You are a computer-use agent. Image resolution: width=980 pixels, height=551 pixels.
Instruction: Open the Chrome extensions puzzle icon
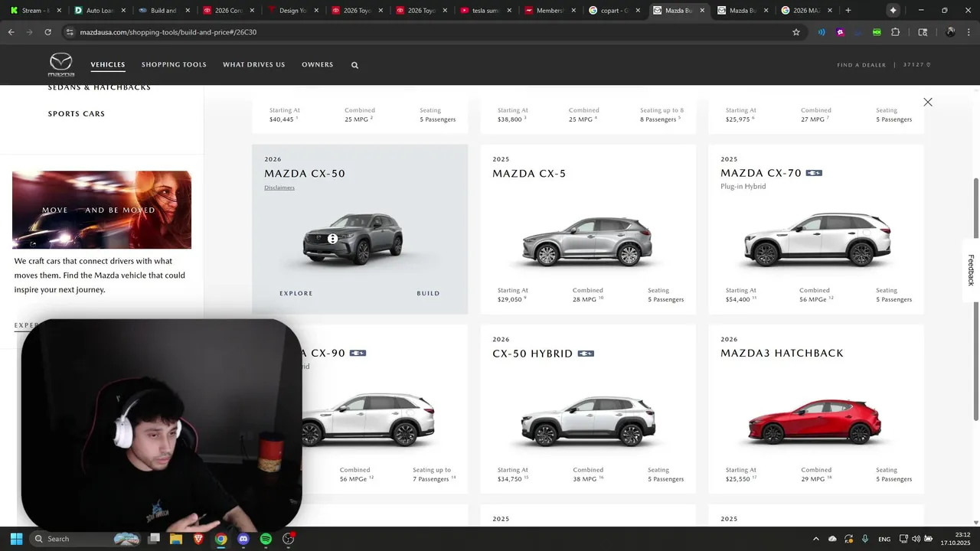pos(896,32)
